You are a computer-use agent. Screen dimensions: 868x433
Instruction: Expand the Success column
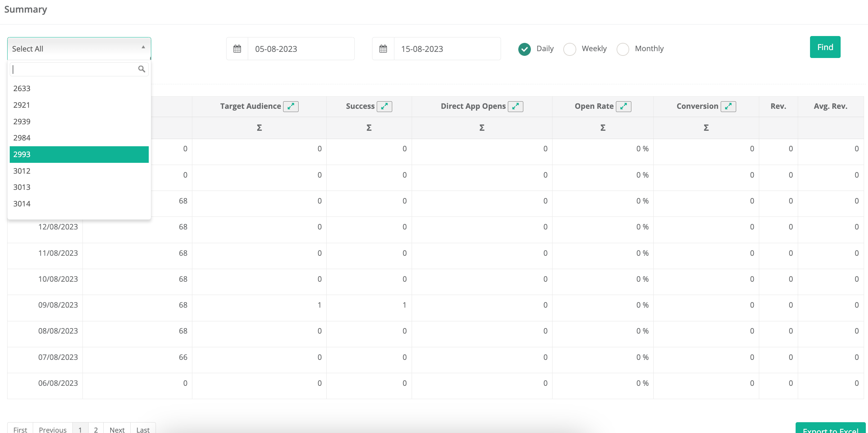click(x=384, y=106)
